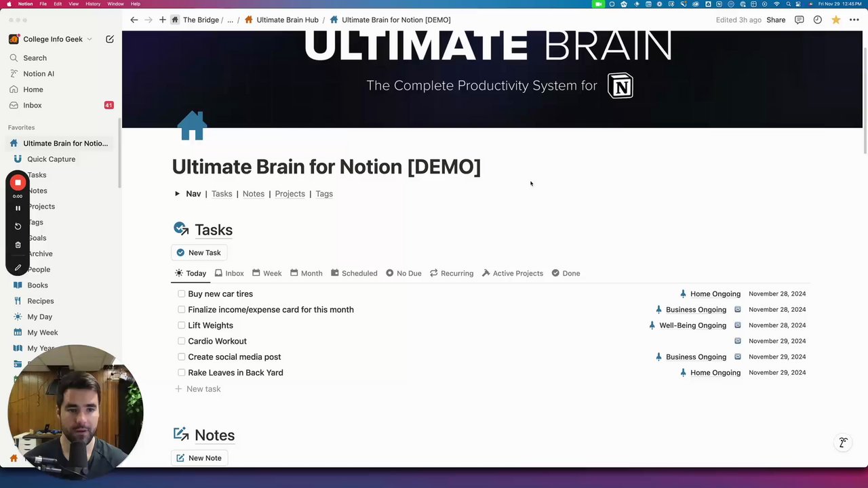Switch to the Today tab

[191, 273]
